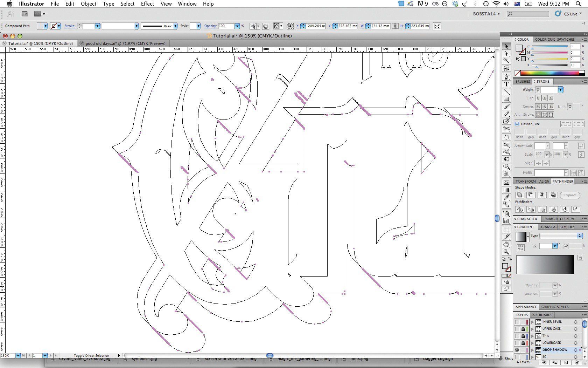This screenshot has width=588, height=368.
Task: Toggle visibility of INNER BEVEL layer
Action: (517, 322)
